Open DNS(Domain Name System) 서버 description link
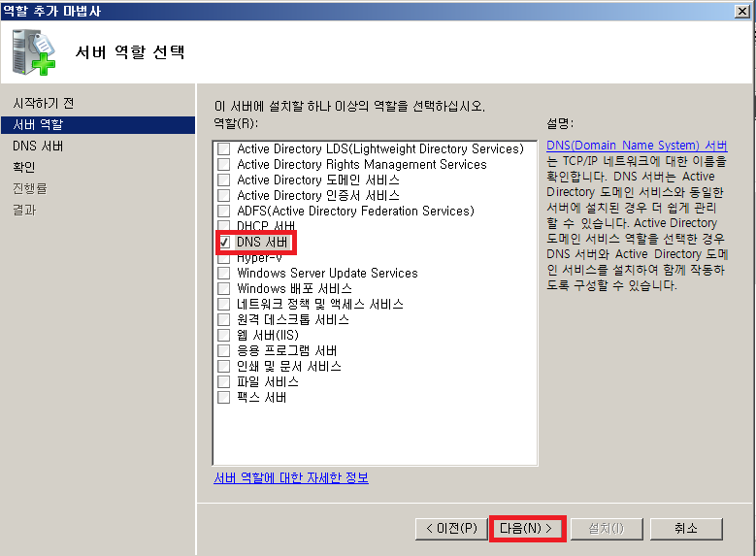This screenshot has width=756, height=556. 637,146
